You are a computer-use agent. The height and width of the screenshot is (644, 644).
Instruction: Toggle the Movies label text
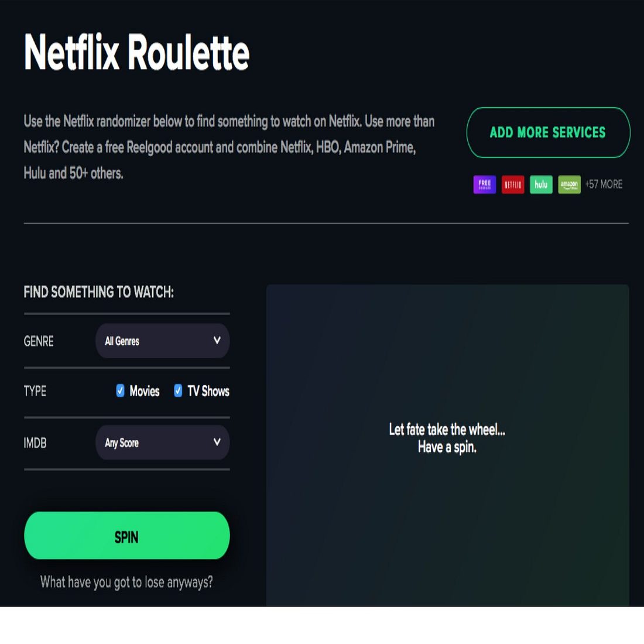point(144,391)
